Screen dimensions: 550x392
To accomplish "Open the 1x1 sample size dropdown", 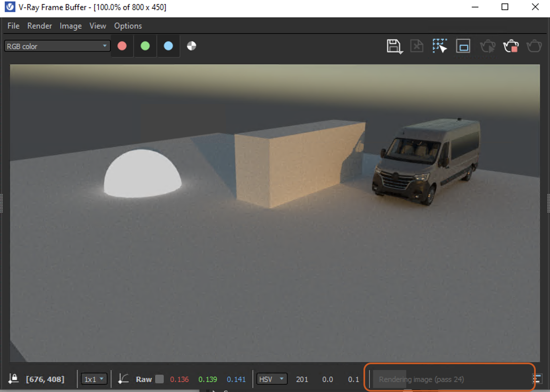I will coord(94,379).
